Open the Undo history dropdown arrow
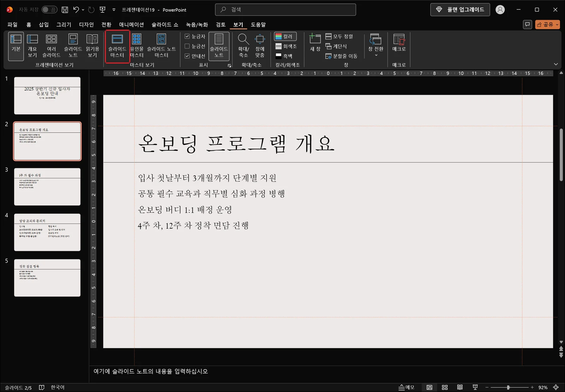 [x=83, y=10]
